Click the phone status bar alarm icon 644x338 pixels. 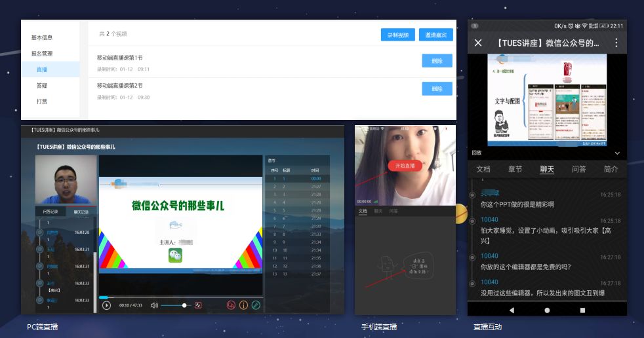571,26
